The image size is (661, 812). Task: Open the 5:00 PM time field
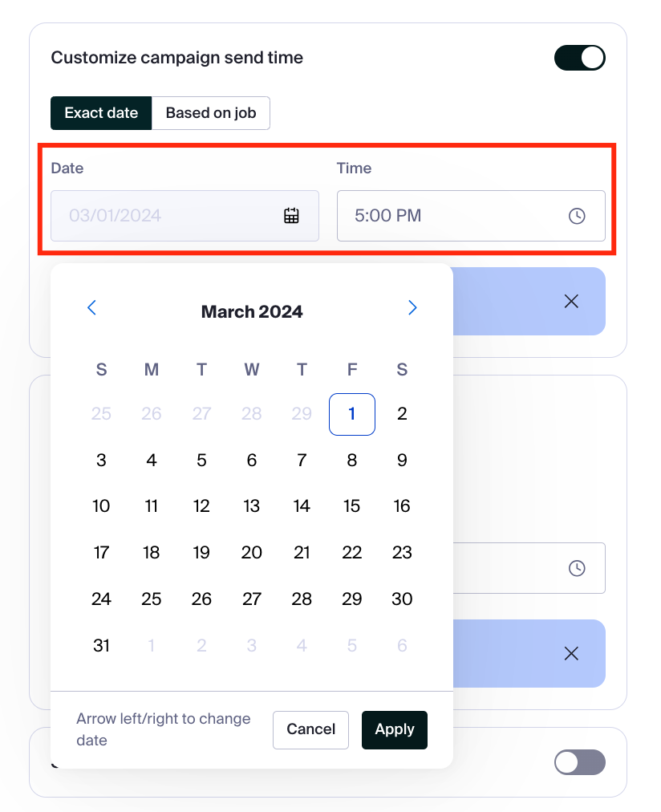point(471,216)
